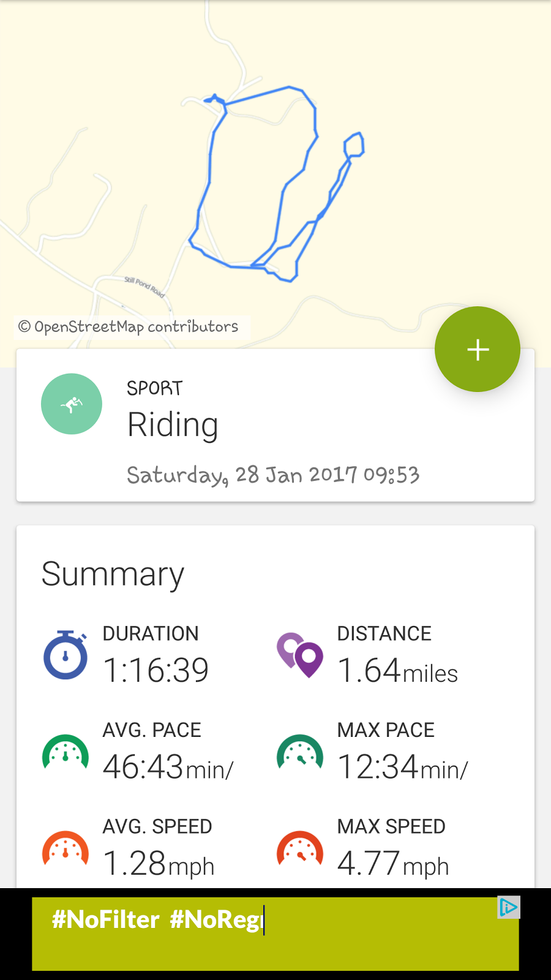The width and height of the screenshot is (551, 980).
Task: Tap the 46:43 average pace value
Action: (x=168, y=766)
